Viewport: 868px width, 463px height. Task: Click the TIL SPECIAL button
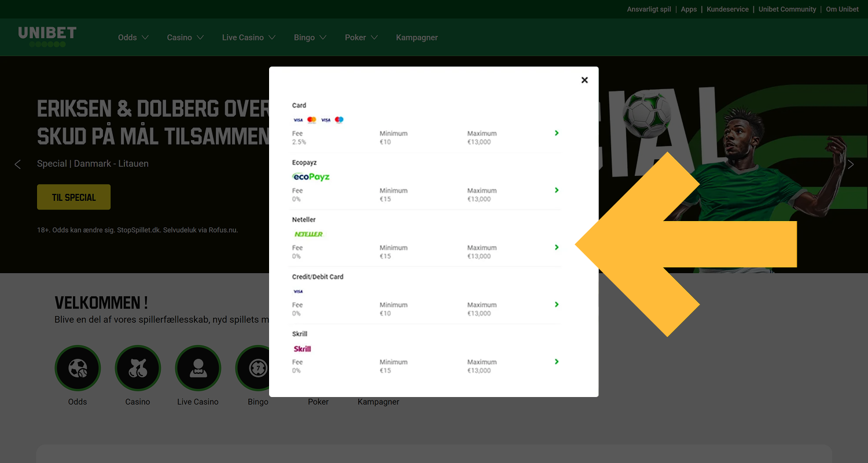click(73, 197)
